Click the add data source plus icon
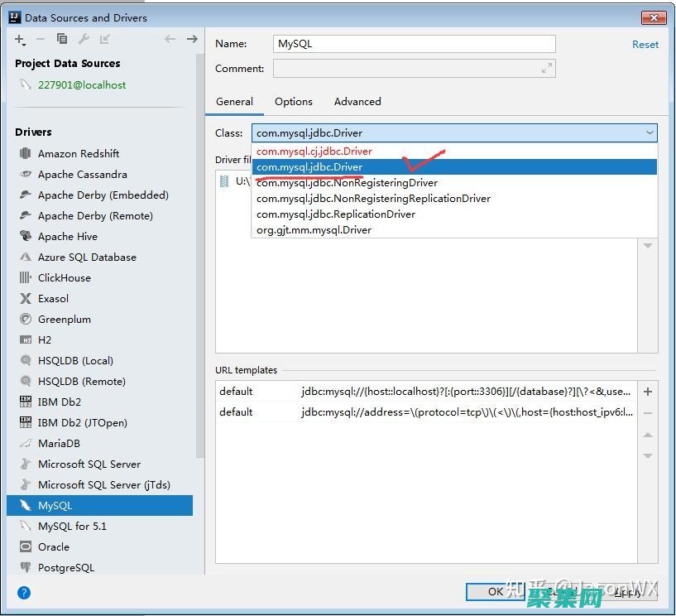 coord(20,39)
